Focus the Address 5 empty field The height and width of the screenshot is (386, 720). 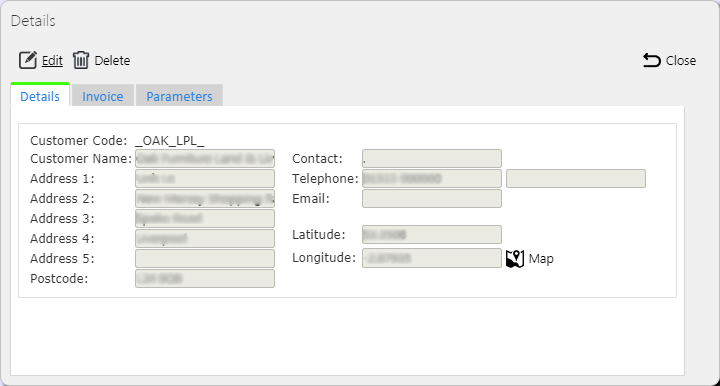pos(205,258)
